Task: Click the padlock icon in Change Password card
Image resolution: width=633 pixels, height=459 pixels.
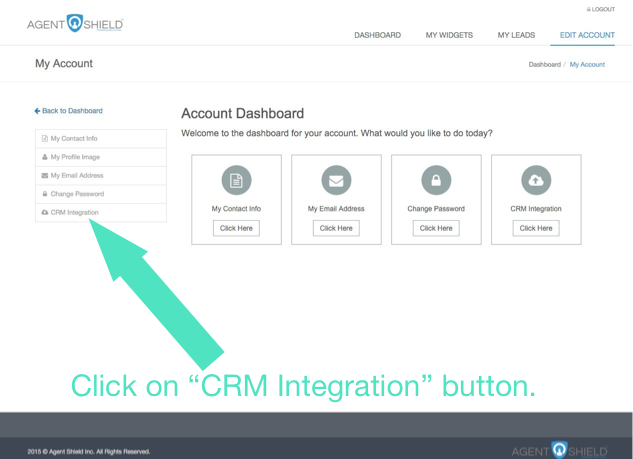Action: 436,180
